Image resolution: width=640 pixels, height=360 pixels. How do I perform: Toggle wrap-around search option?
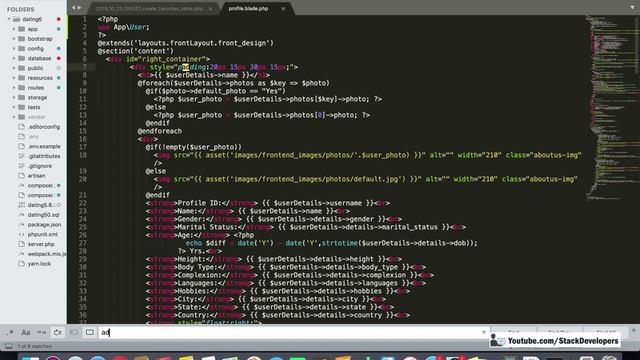58,333
